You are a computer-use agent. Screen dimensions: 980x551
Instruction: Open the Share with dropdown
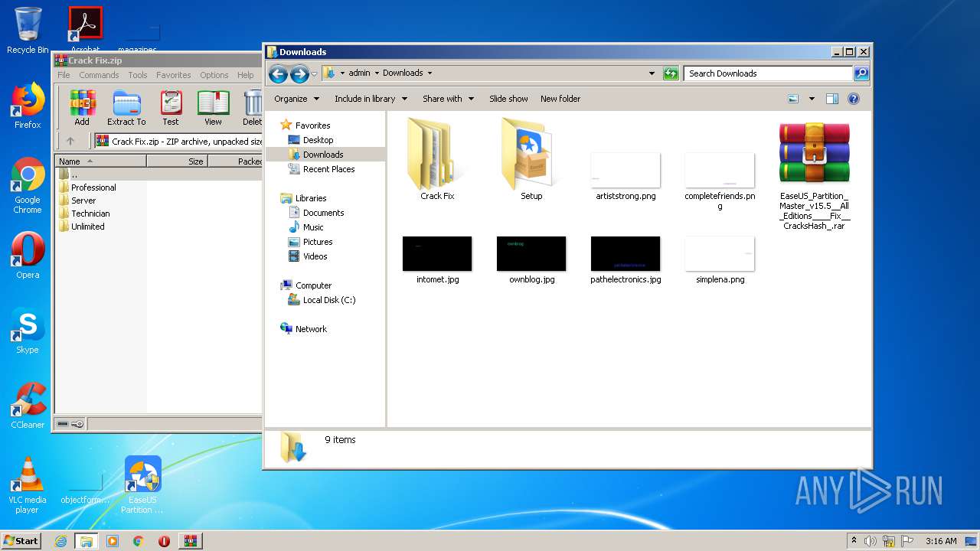pyautogui.click(x=448, y=99)
